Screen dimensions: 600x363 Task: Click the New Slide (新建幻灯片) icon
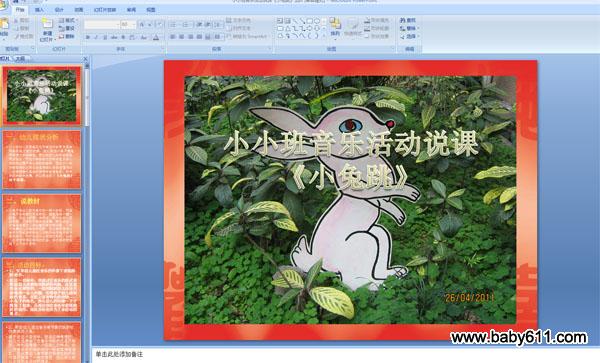click(x=47, y=24)
